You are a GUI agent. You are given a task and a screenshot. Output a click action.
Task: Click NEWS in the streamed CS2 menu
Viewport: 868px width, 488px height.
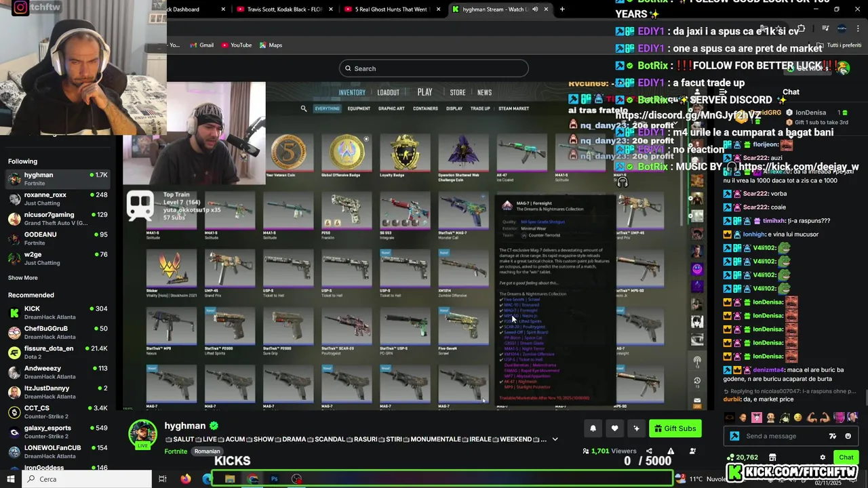click(484, 93)
